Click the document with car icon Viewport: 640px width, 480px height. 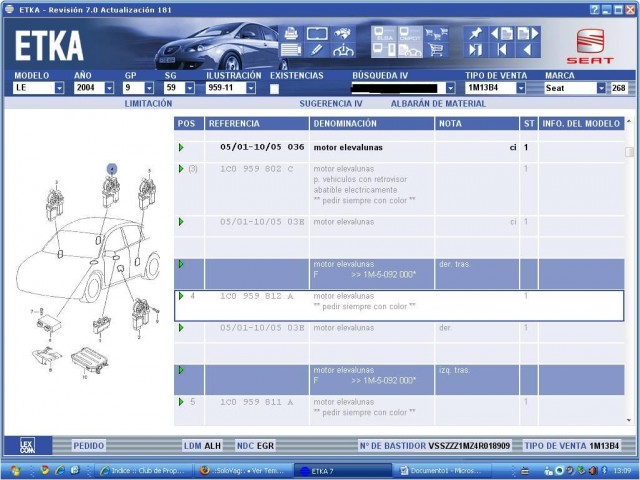409,50
